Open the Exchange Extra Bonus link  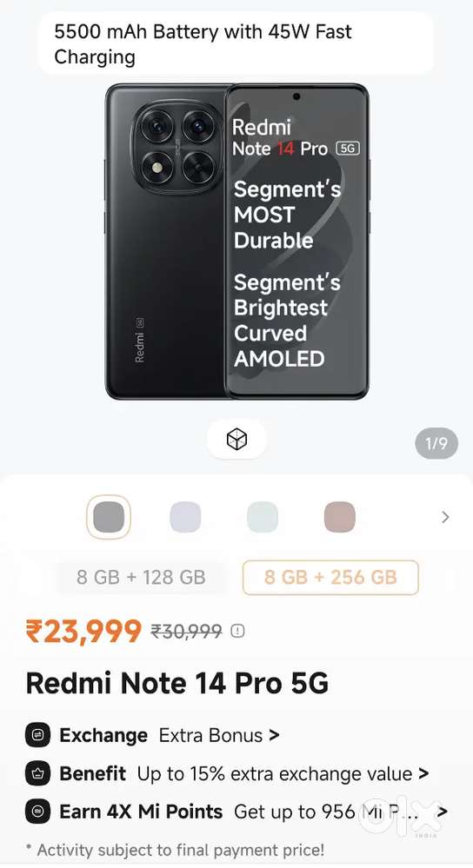click(x=211, y=736)
